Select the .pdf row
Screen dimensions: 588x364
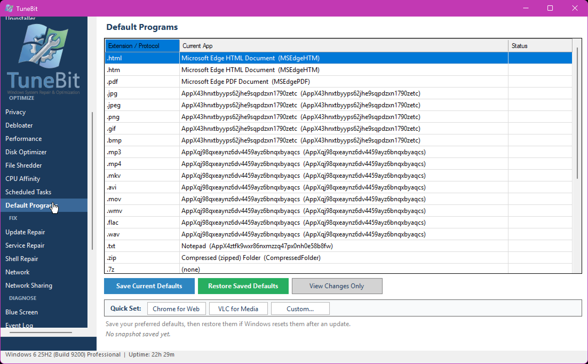(x=339, y=81)
